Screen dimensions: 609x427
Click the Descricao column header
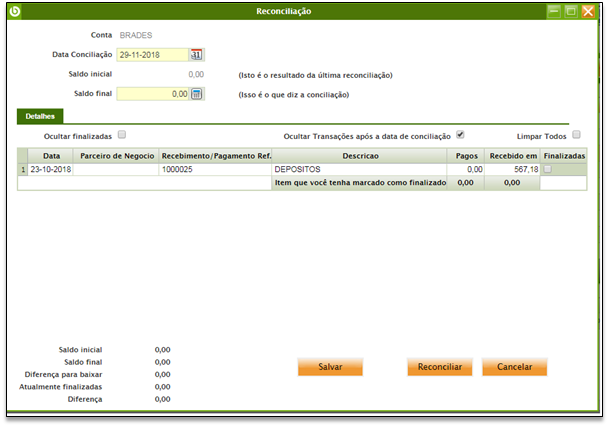[359, 156]
